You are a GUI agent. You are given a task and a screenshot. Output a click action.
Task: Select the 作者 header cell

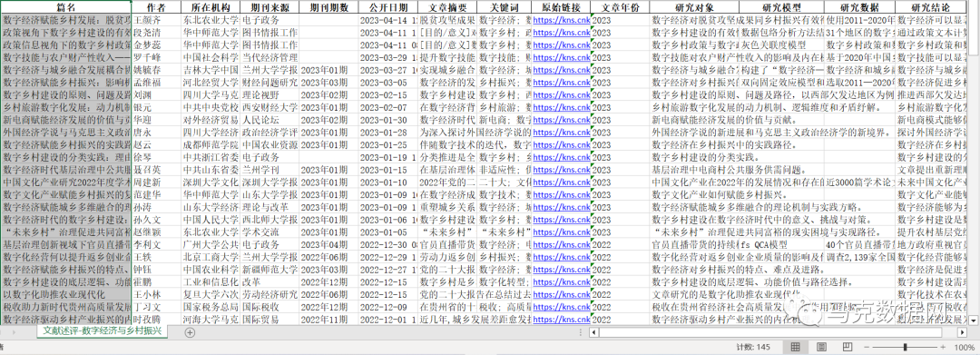tap(156, 7)
